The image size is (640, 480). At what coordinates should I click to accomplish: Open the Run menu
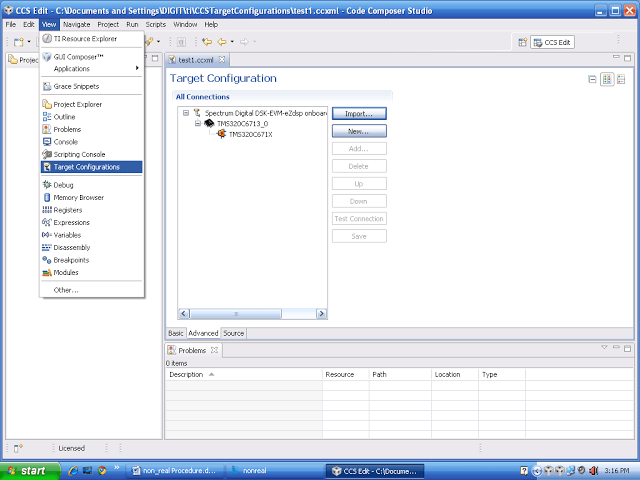tap(132, 24)
